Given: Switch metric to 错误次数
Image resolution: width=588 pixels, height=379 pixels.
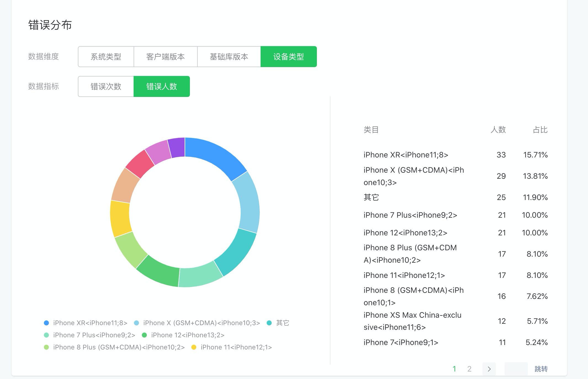Looking at the screenshot, I should point(106,86).
